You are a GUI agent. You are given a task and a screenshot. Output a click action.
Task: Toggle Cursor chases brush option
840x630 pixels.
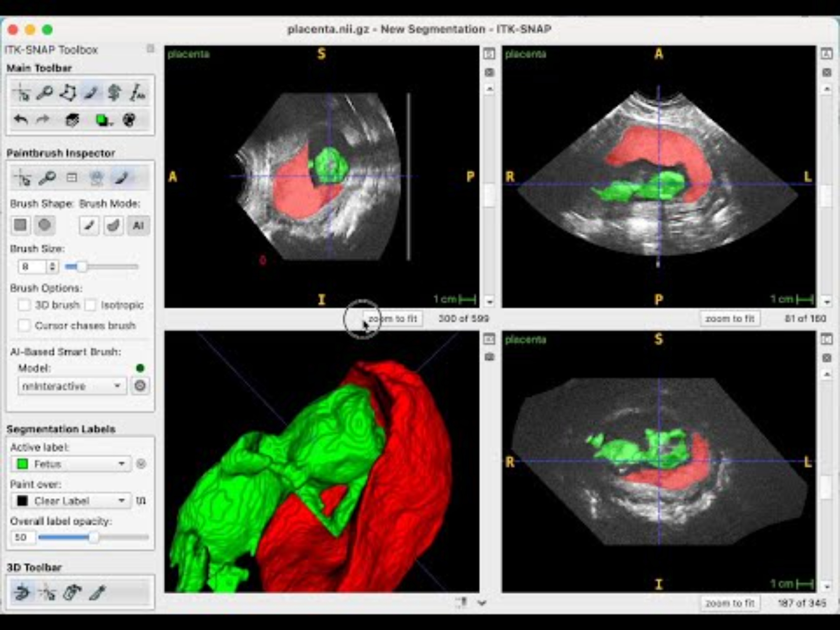24,325
